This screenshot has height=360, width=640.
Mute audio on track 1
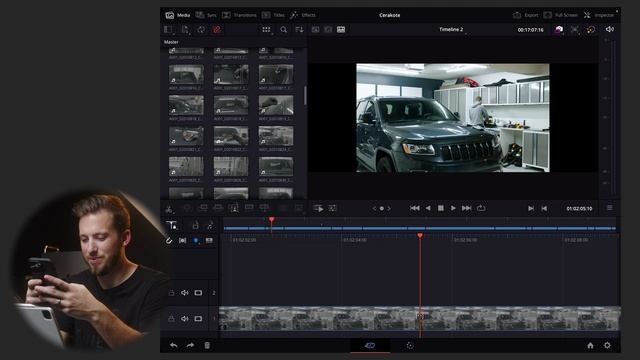click(x=185, y=318)
